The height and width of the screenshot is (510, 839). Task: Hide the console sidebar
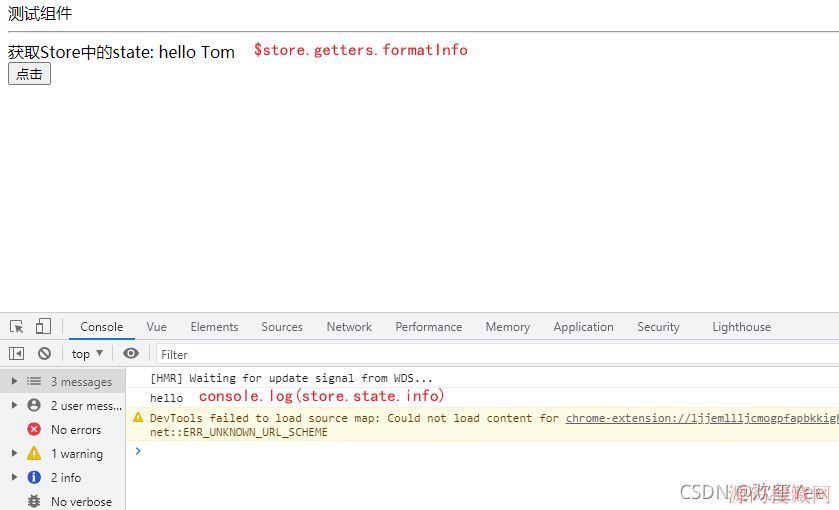(x=17, y=354)
